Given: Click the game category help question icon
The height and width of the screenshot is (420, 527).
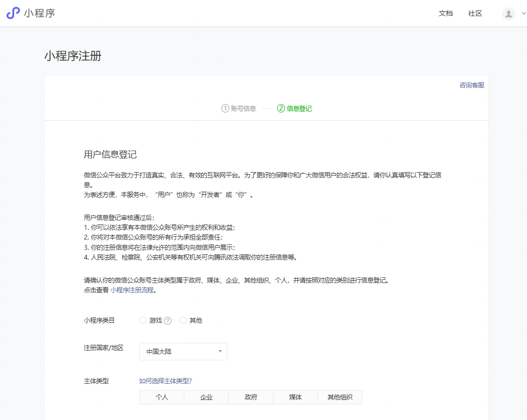Looking at the screenshot, I should coord(168,321).
